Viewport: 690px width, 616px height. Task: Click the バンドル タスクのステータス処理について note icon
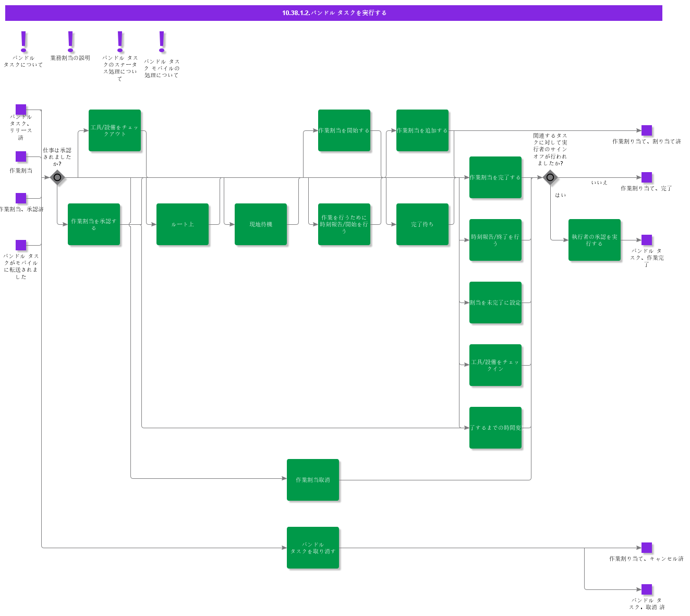(120, 42)
